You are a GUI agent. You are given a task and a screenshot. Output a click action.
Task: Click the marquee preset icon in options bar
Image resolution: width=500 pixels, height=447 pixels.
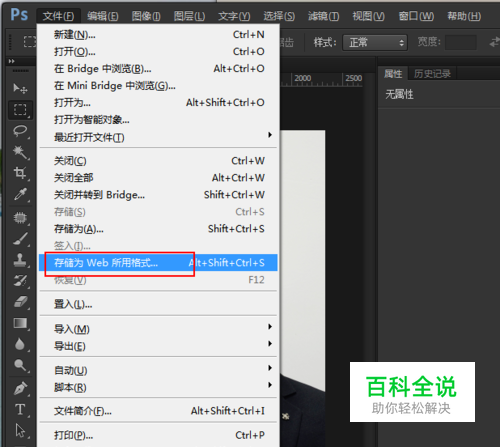[29, 42]
